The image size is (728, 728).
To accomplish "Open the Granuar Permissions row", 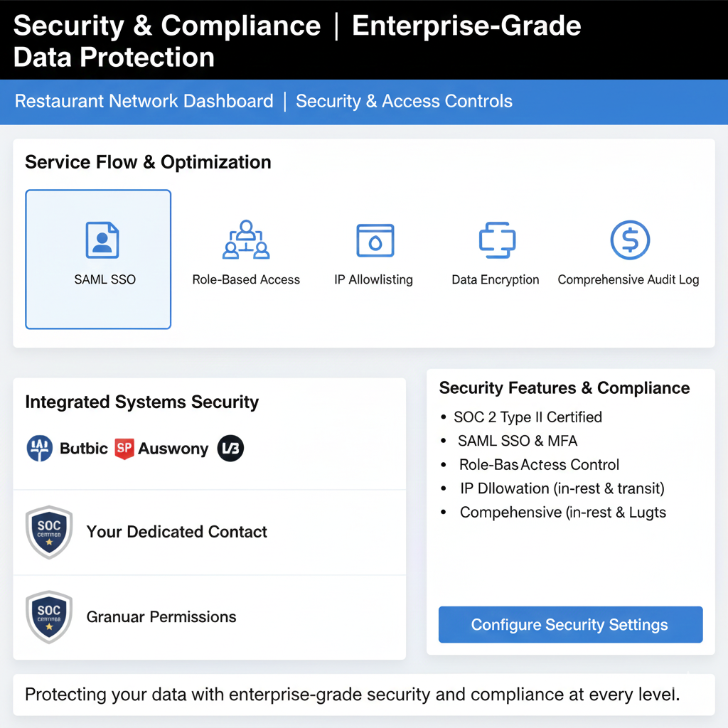I will pyautogui.click(x=210, y=617).
